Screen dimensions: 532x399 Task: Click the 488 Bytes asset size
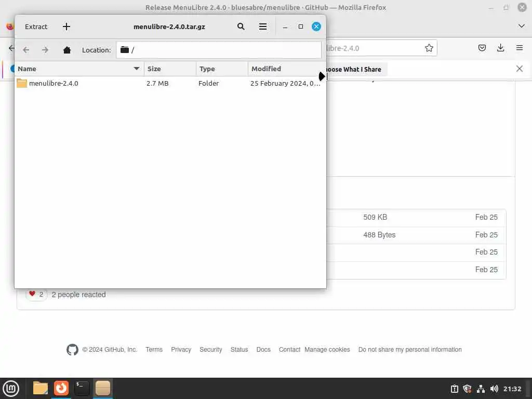point(379,235)
